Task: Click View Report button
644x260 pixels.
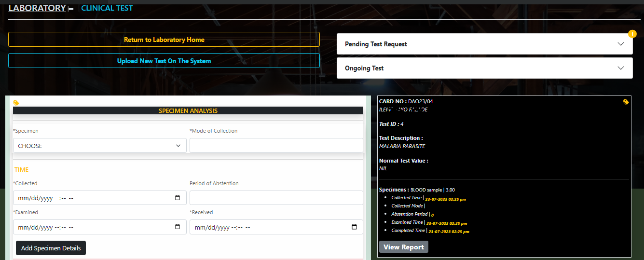Action: 404,247
